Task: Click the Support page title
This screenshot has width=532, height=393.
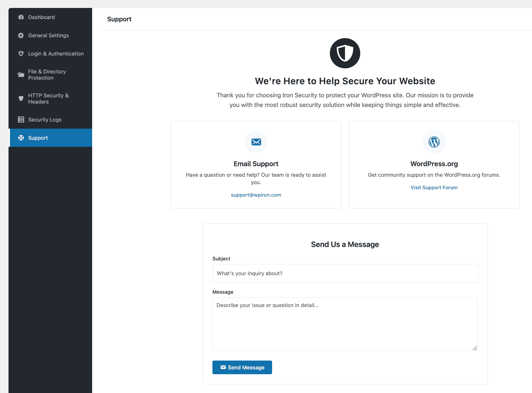Action: [119, 19]
